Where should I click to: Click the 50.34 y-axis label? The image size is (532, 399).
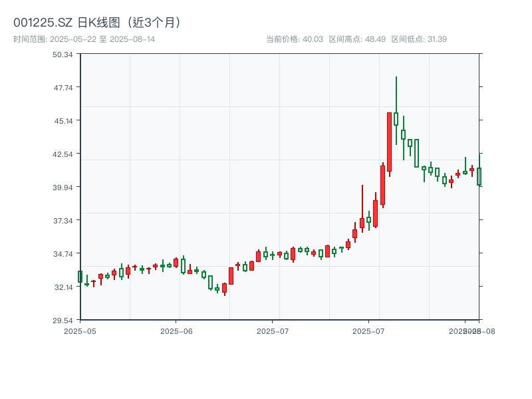point(63,54)
